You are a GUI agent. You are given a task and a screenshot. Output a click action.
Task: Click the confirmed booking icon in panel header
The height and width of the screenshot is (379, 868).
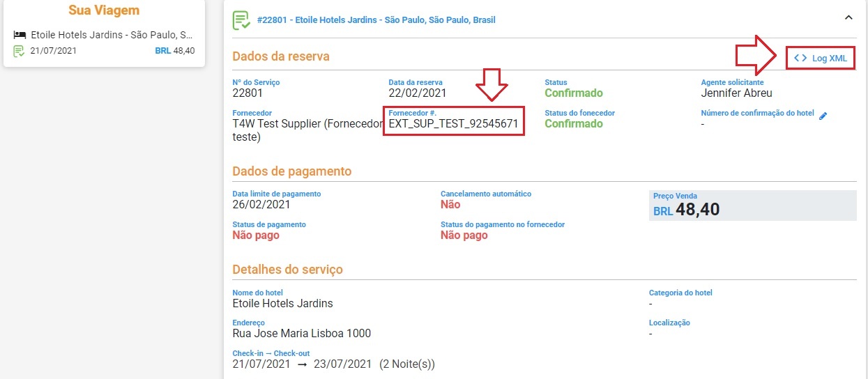[241, 20]
